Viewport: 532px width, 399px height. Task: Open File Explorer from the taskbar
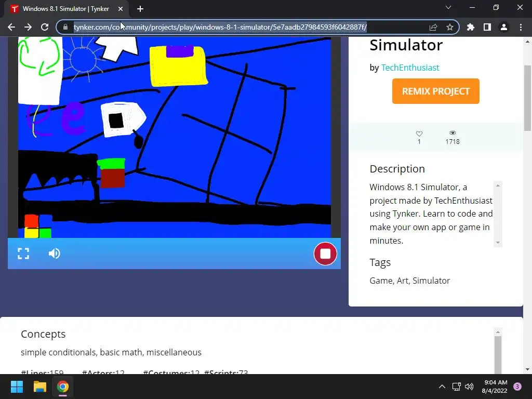tap(39, 387)
